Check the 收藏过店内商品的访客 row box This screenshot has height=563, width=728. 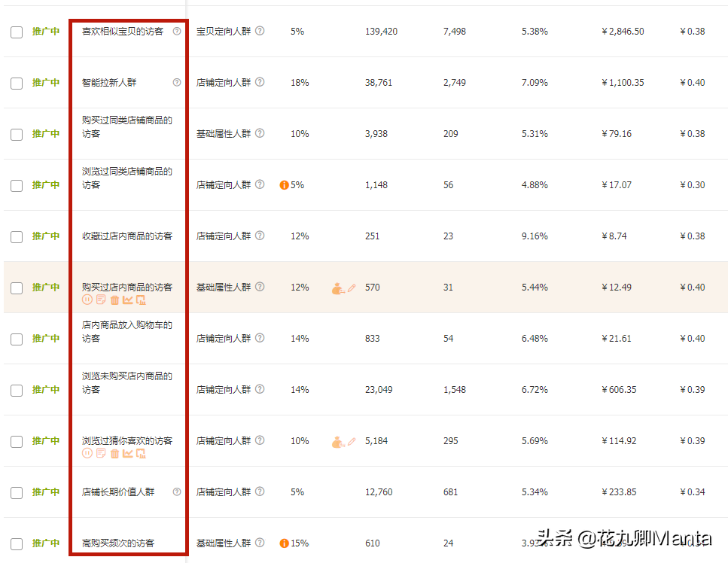[17, 236]
